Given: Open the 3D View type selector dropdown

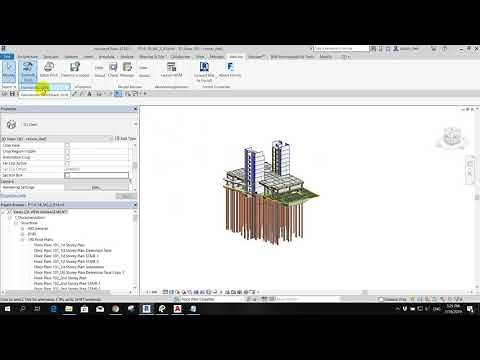Looking at the screenshot, I should pyautogui.click(x=135, y=124).
